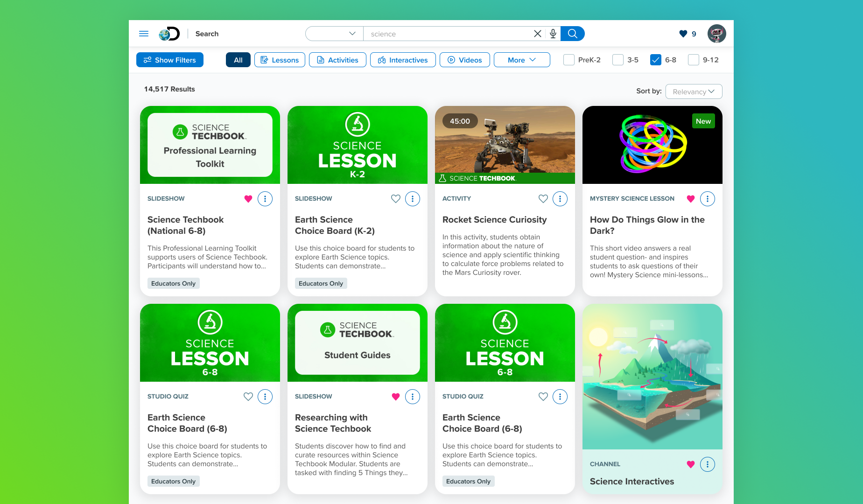Open the Student Guides thumbnail
Screen dimensions: 863x504
358,343
